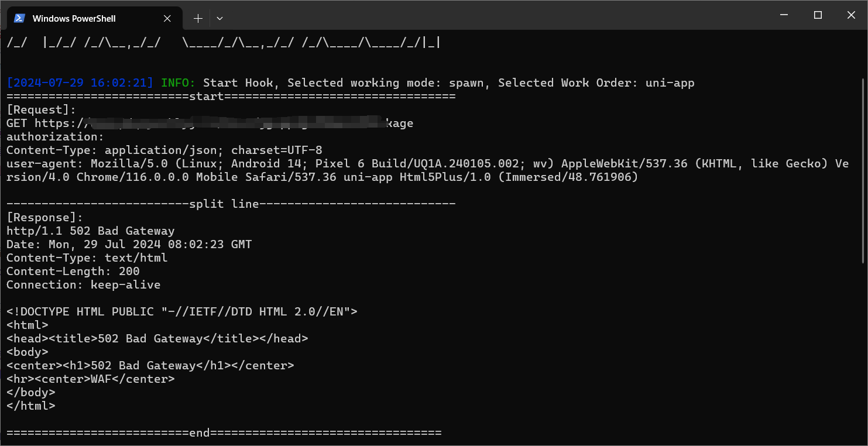The width and height of the screenshot is (868, 446).
Task: Close the Windows PowerShell tab
Action: click(167, 18)
